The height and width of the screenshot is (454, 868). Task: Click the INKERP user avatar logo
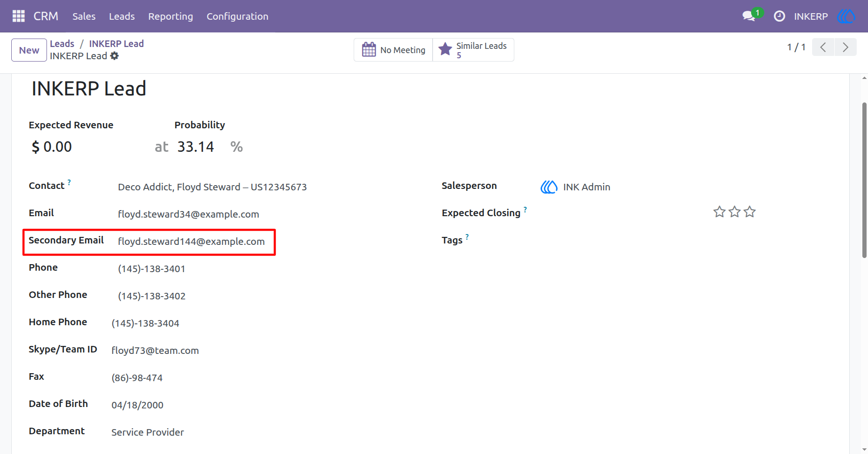(846, 16)
